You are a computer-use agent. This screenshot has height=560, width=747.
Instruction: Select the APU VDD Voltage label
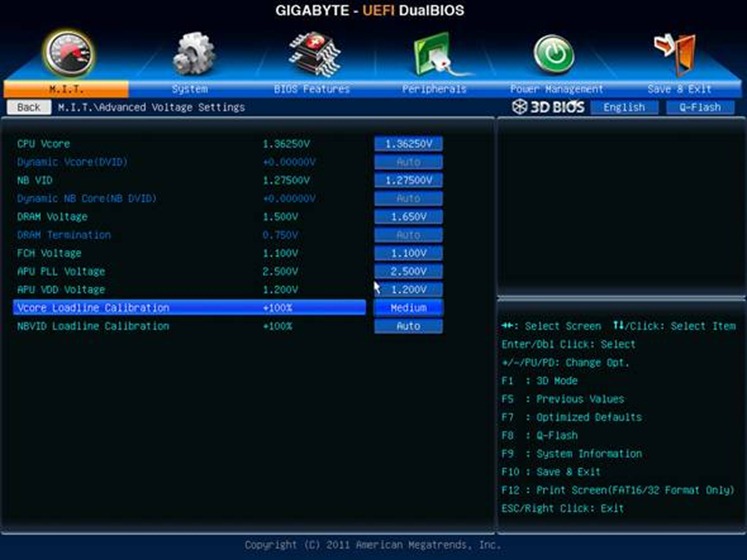(61, 289)
